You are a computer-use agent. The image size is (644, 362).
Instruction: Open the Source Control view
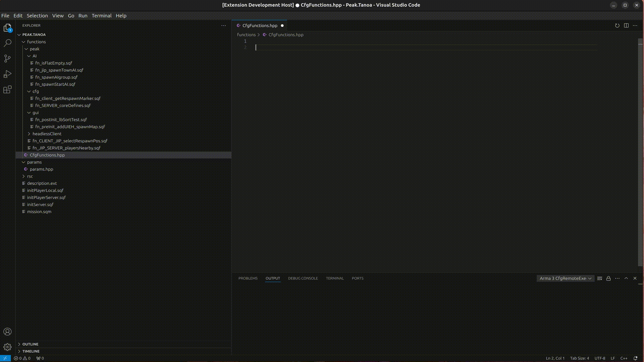pos(7,58)
